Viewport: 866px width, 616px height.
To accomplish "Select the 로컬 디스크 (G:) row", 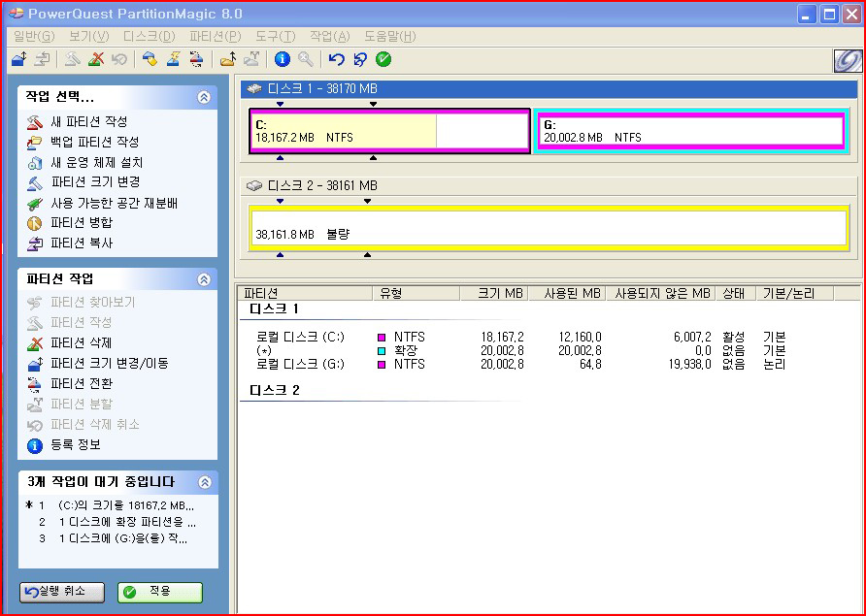I will [520, 365].
